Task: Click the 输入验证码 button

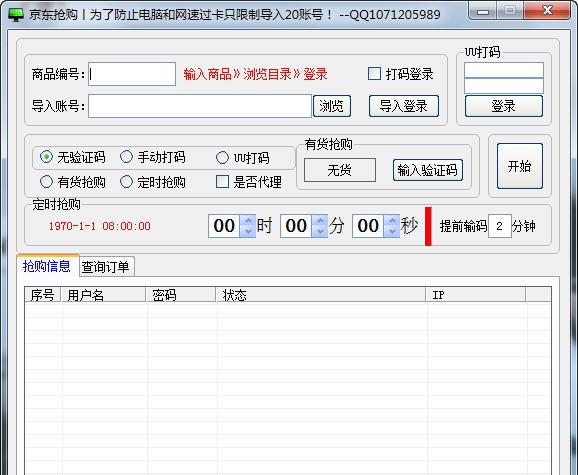Action: (428, 170)
